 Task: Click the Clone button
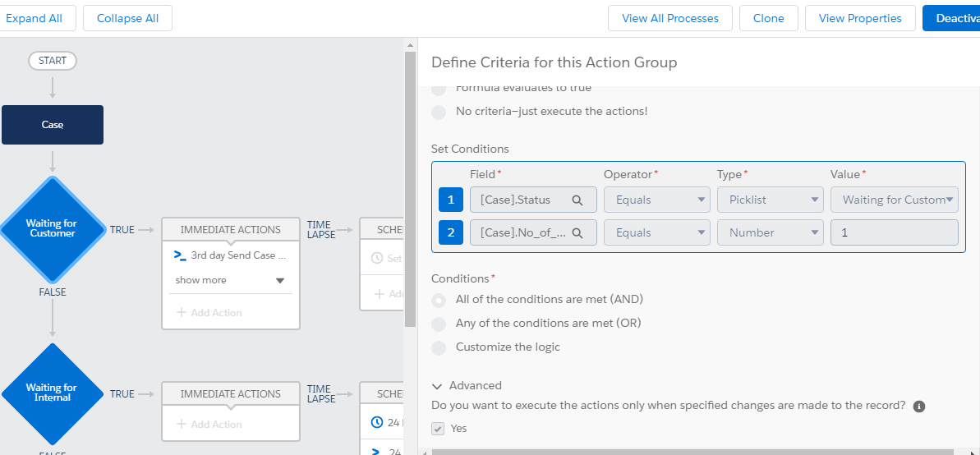(768, 18)
